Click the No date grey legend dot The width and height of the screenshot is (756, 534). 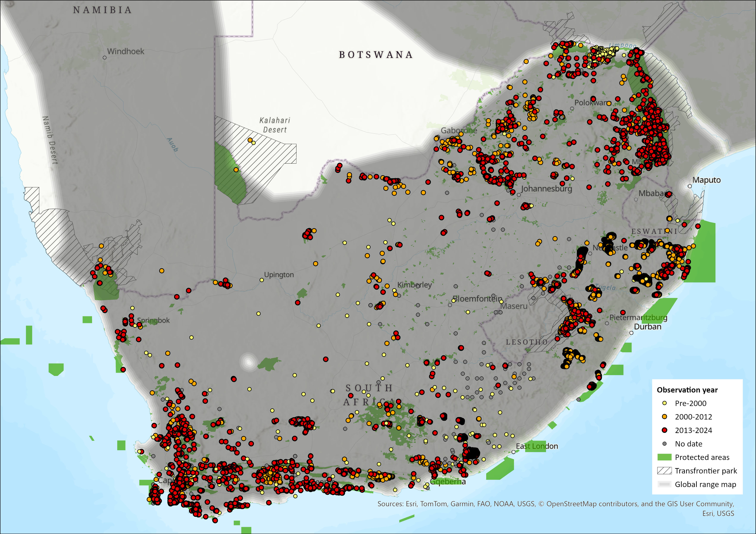click(664, 444)
